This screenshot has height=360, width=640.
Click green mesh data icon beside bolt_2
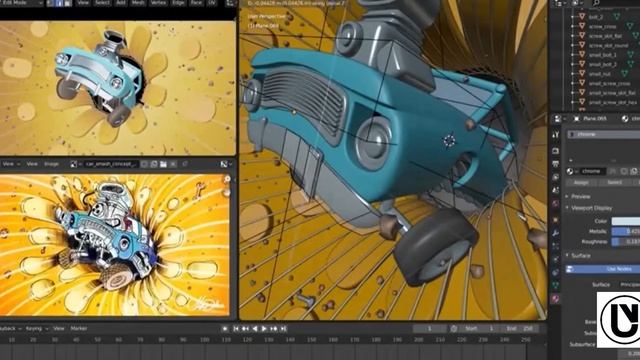[617, 17]
